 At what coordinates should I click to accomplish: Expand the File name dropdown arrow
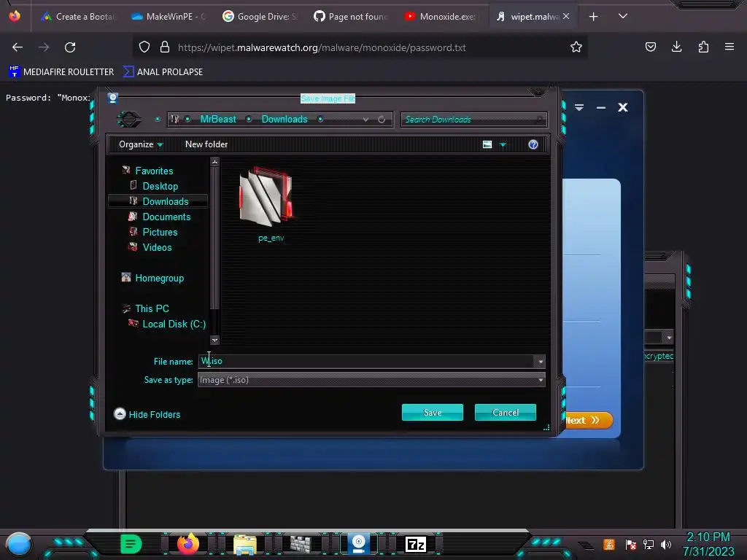click(x=541, y=362)
